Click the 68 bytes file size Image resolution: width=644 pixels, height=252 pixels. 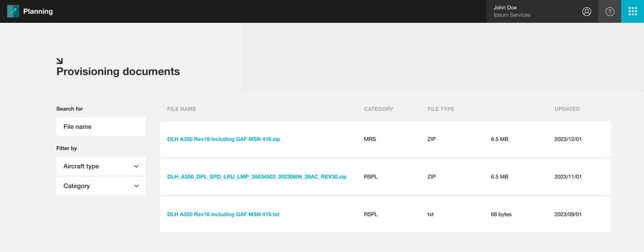pos(501,214)
